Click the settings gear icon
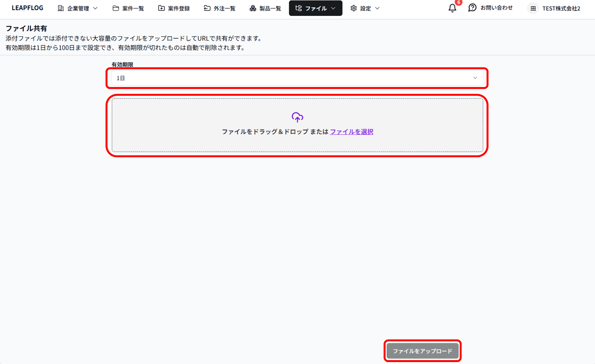Image resolution: width=595 pixels, height=364 pixels. pos(354,8)
